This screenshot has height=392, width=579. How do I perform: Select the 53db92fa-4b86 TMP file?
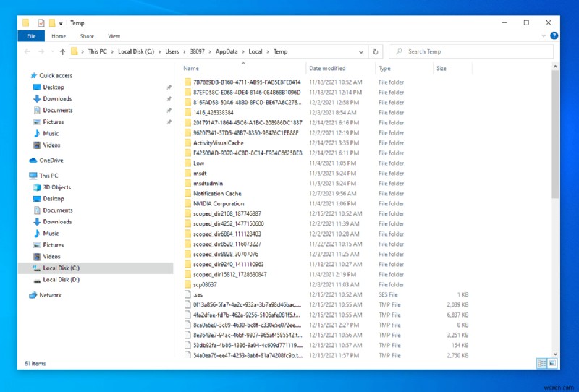pyautogui.click(x=248, y=346)
